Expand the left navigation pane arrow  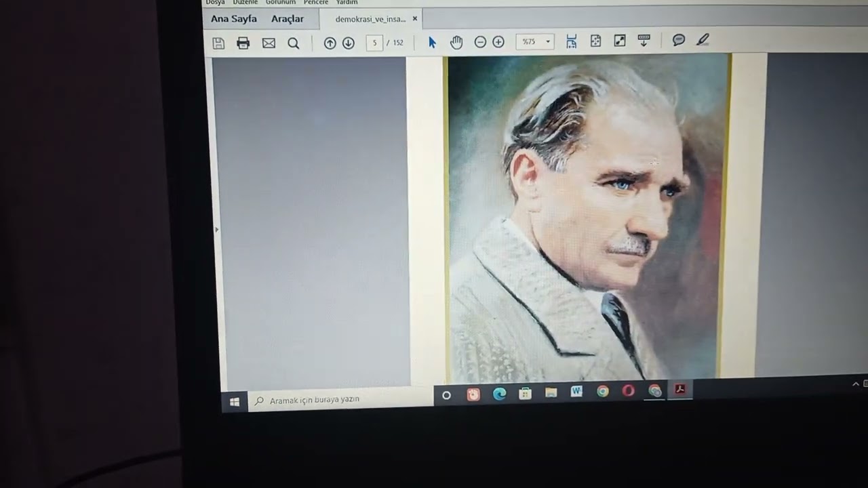pyautogui.click(x=216, y=230)
